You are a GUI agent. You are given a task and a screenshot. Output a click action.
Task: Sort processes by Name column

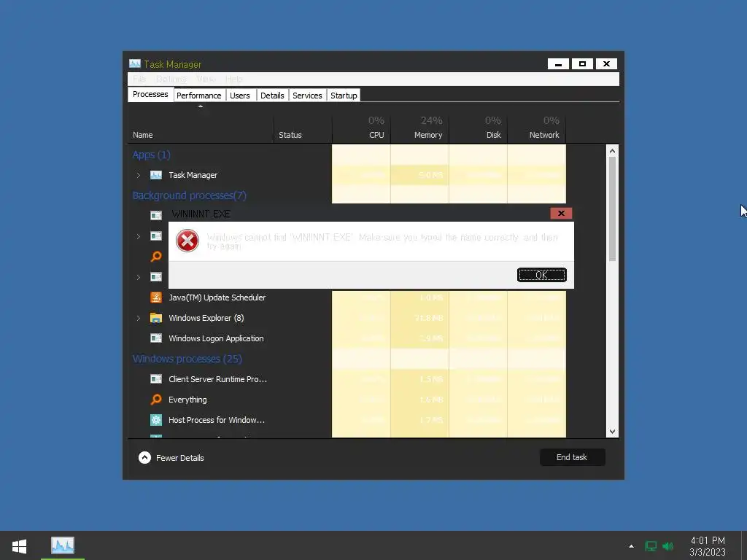coord(201,128)
